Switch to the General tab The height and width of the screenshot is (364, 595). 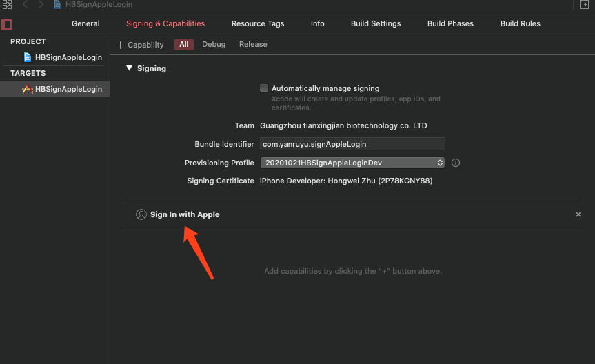pyautogui.click(x=85, y=23)
